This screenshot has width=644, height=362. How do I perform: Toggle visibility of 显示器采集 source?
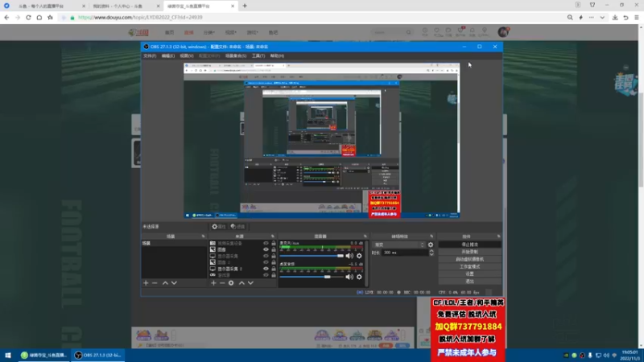point(266,256)
